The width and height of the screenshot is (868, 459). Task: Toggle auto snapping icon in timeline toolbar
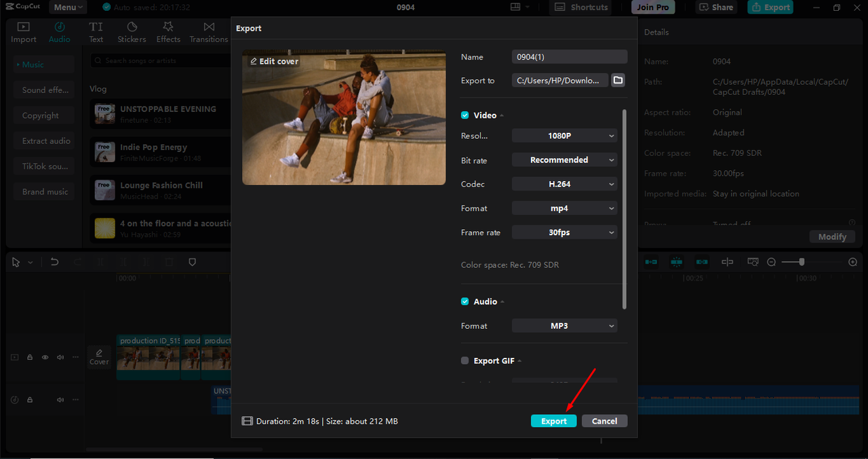[676, 262]
